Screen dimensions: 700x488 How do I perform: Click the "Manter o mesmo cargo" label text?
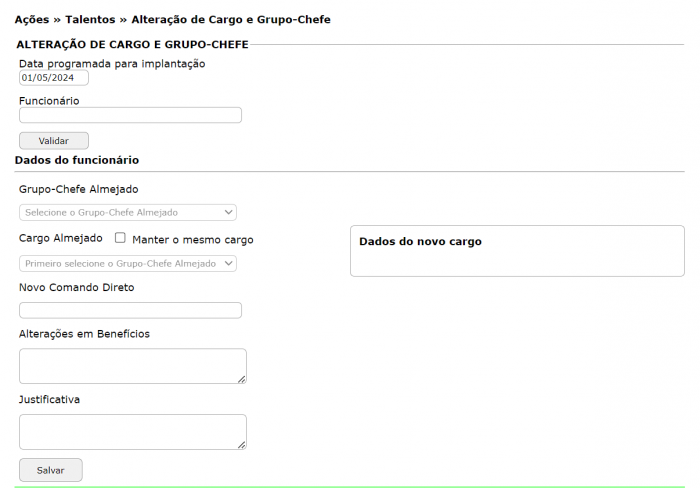click(193, 240)
